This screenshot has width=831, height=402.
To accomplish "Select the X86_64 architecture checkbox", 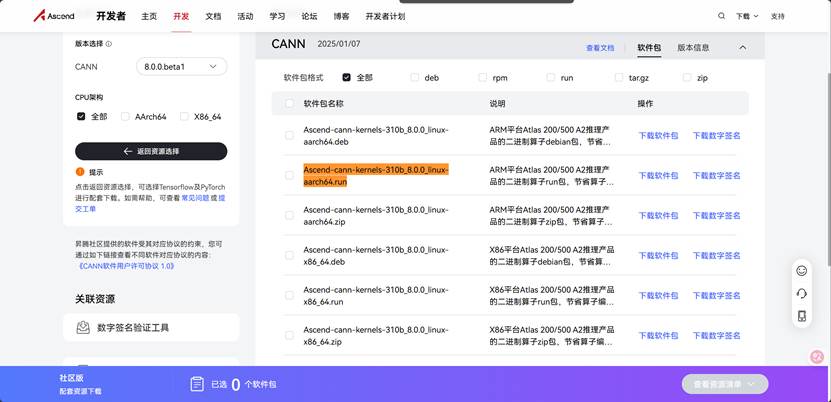I will [184, 117].
